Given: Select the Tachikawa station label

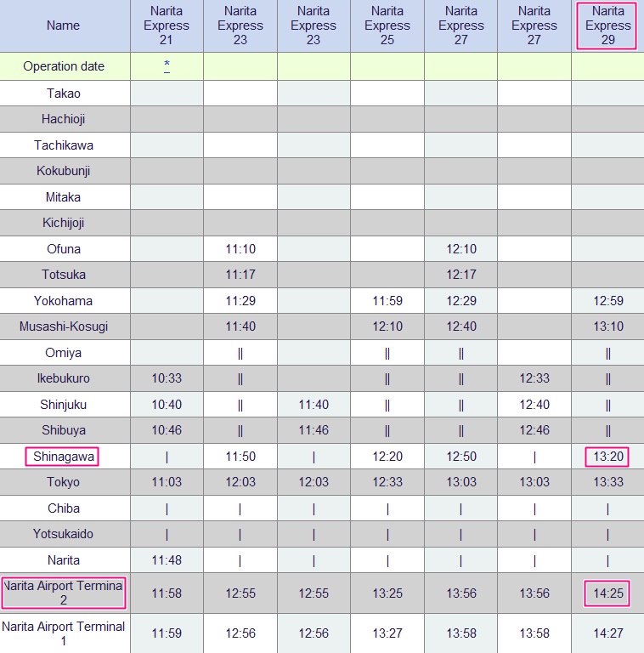Looking at the screenshot, I should coord(63,145).
